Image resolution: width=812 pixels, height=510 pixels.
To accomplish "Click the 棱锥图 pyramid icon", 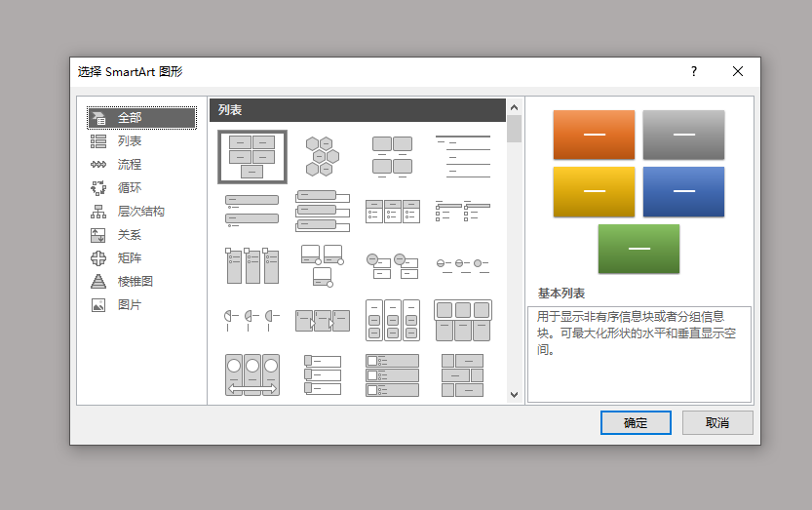I will coord(98,282).
